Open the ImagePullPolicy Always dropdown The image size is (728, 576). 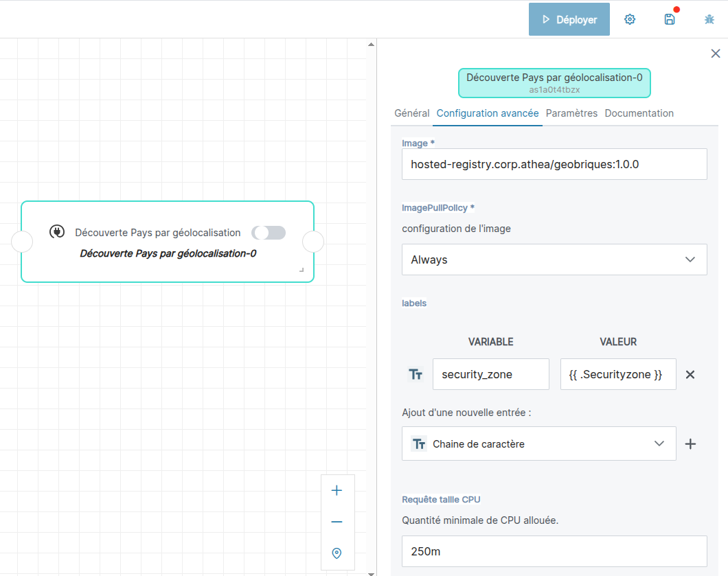point(554,260)
